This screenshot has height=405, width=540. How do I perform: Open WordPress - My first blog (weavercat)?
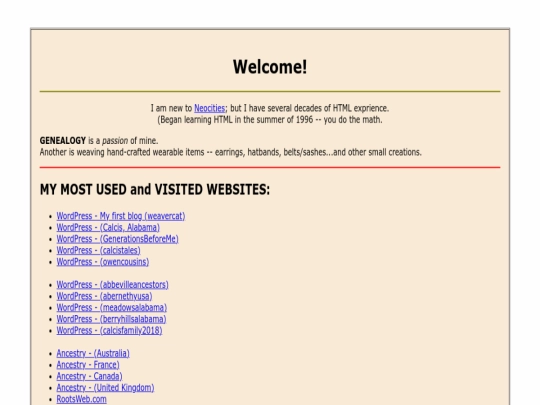[x=121, y=216]
